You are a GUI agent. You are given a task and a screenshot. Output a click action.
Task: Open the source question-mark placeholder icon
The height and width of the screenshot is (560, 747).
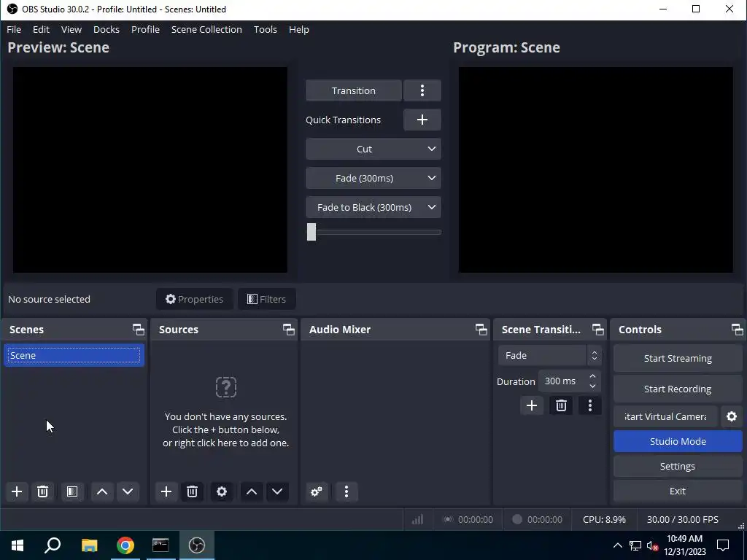point(226,387)
